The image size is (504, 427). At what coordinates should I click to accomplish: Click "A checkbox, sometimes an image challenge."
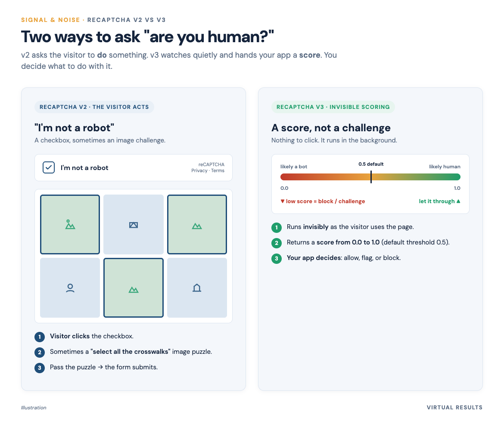100,140
